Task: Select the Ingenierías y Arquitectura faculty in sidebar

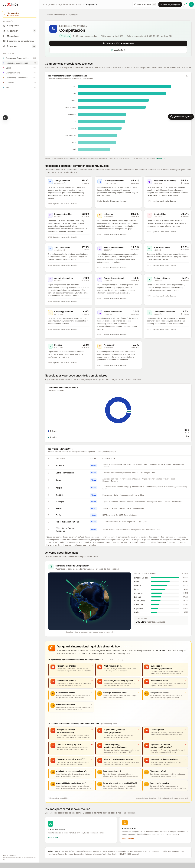Action: 20,63
